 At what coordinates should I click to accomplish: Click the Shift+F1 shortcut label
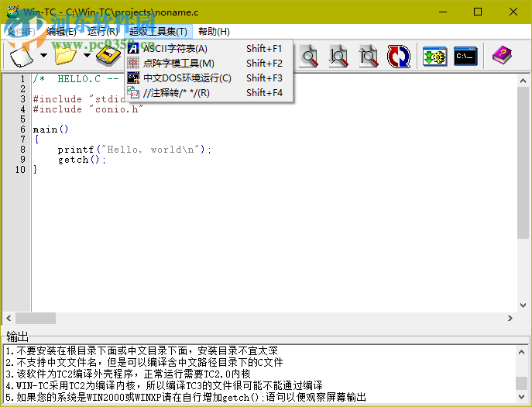point(264,49)
